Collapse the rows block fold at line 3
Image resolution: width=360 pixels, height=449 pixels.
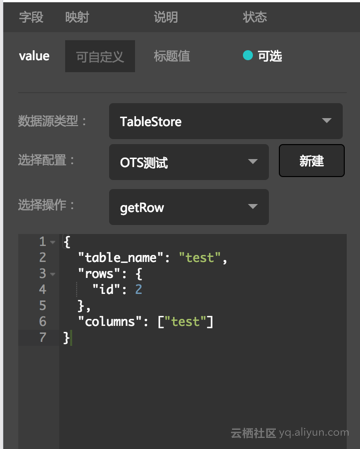click(x=53, y=274)
